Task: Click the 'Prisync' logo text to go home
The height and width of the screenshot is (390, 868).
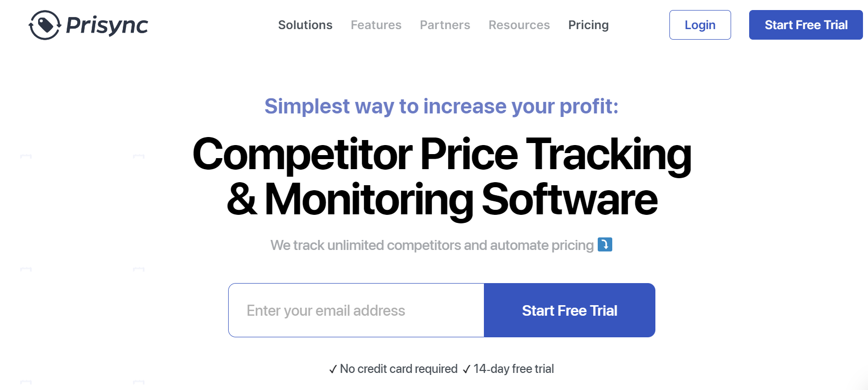Action: [106, 24]
